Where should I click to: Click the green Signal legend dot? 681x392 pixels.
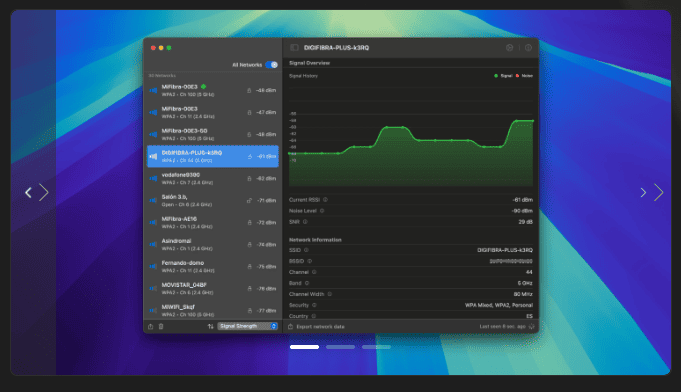496,76
